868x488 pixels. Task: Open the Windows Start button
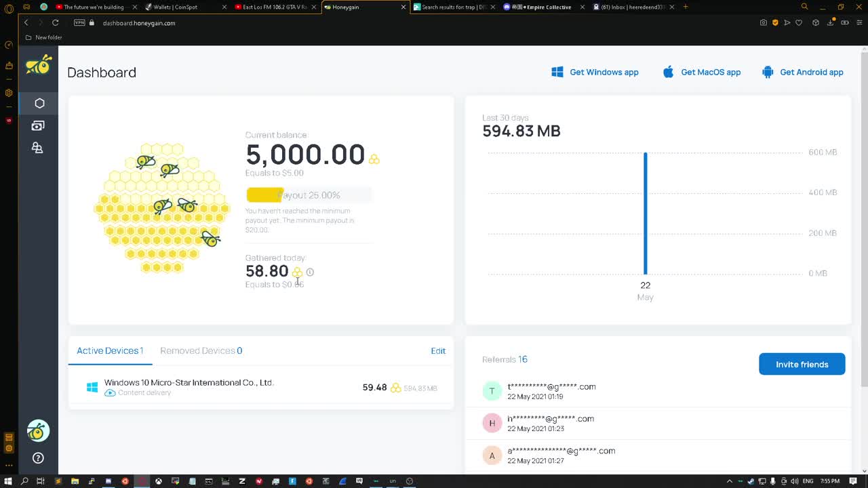pyautogui.click(x=7, y=481)
